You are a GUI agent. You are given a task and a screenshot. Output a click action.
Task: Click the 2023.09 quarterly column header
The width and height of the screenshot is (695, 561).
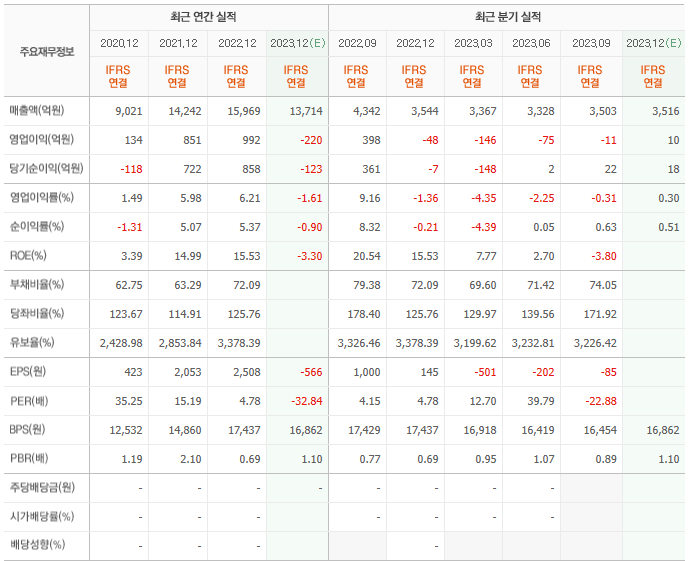coord(591,43)
